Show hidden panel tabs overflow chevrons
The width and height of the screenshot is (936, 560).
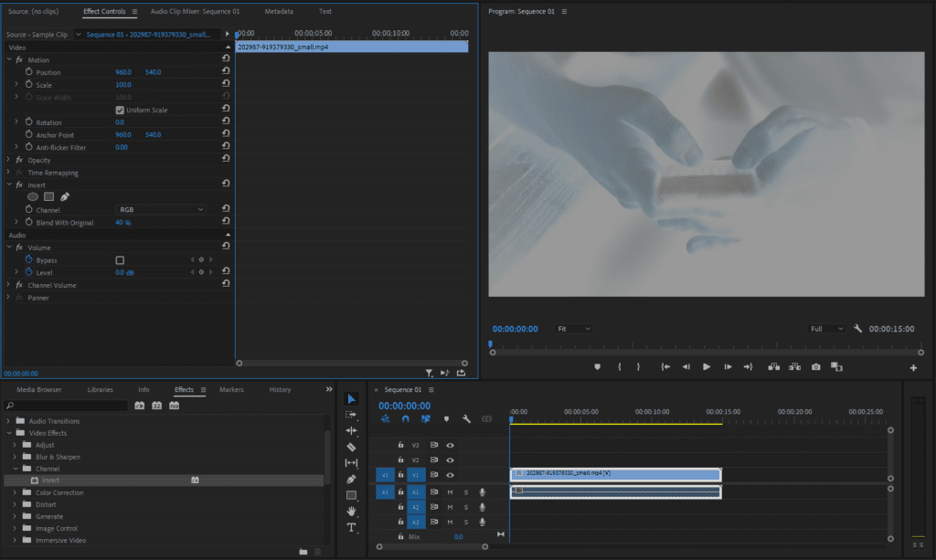(x=329, y=389)
